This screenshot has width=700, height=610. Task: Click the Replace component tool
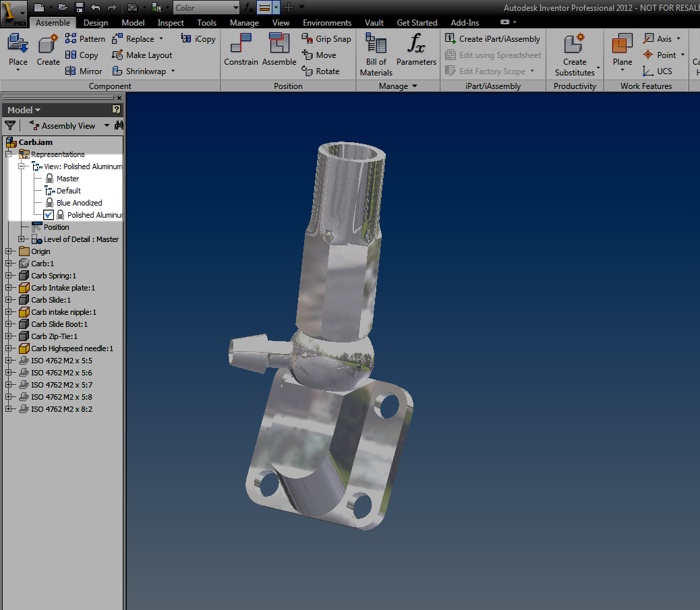133,39
